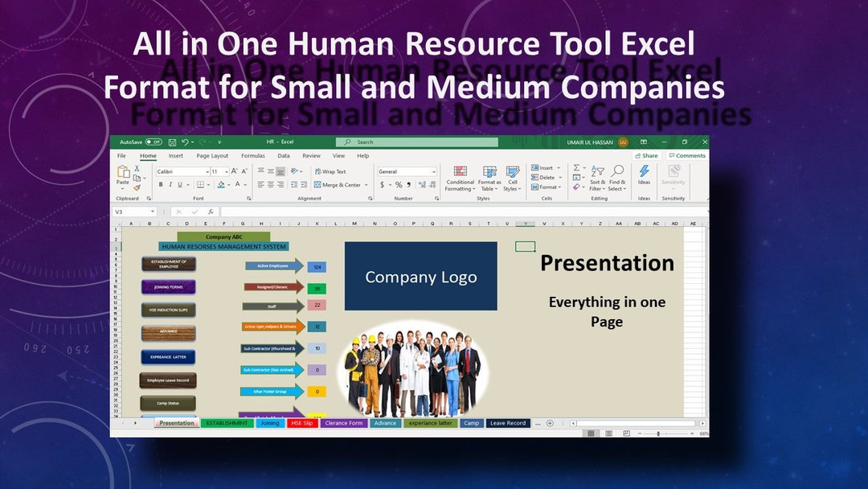This screenshot has width=868, height=489.
Task: Toggle italic formatting in the Font group
Action: click(170, 184)
